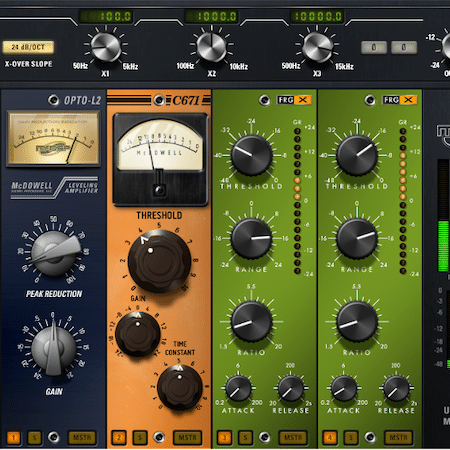The image size is (450, 450).
Task: Toggle power on band 4 FRG module
Action: 370,100
